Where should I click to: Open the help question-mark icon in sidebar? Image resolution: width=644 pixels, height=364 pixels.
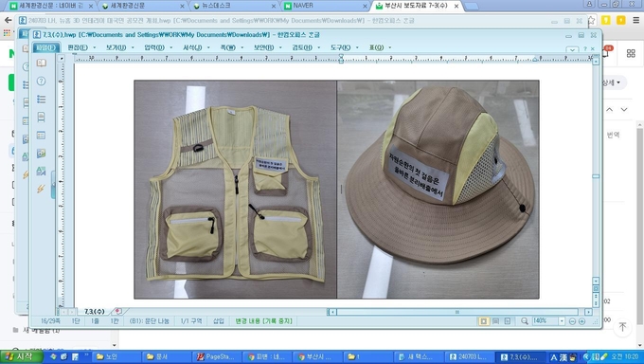click(41, 81)
